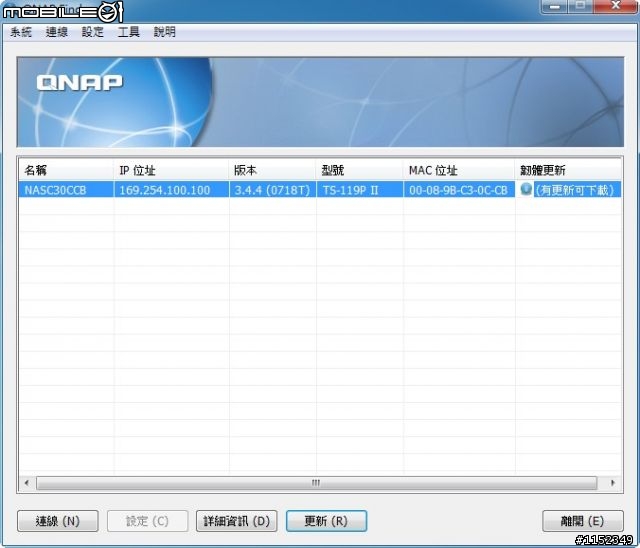Select the (有更新可下載) firmware update text
The height and width of the screenshot is (548, 640).
[x=575, y=190]
